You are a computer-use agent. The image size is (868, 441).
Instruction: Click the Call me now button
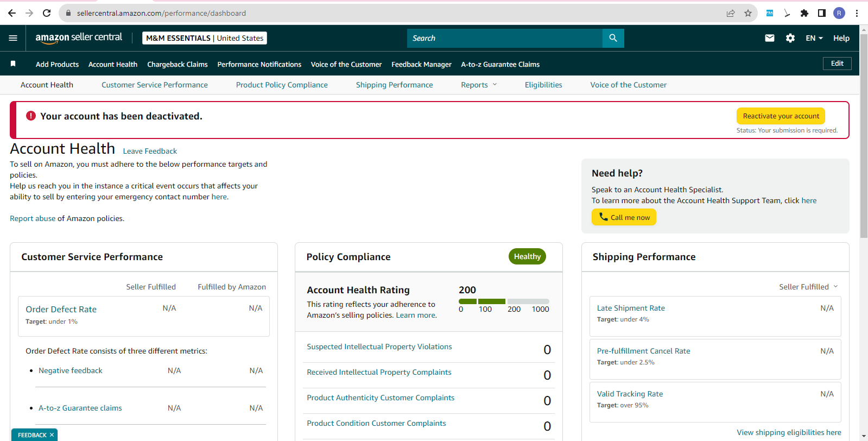click(x=624, y=217)
